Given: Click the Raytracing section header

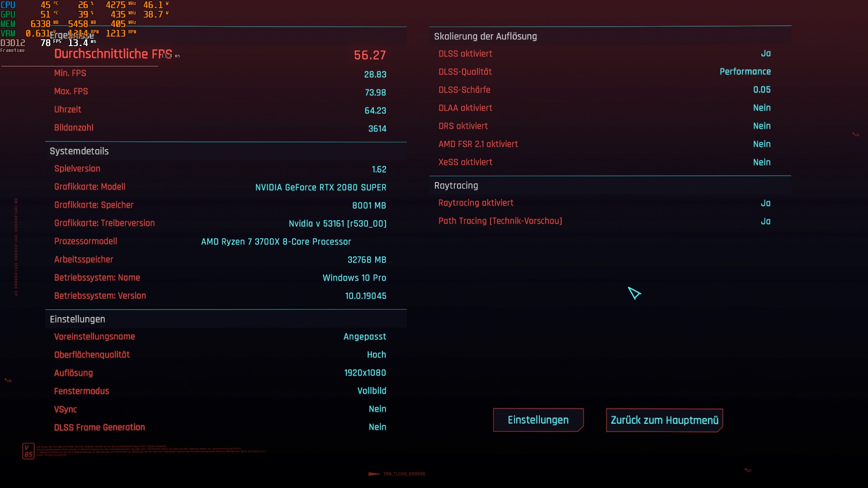Looking at the screenshot, I should [456, 186].
